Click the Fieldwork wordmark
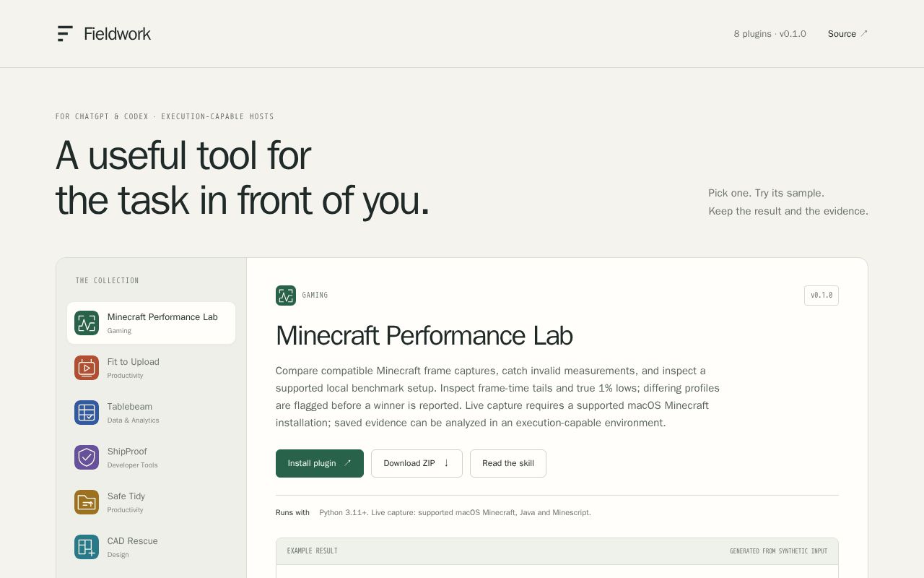Screen dimensions: 924x578 (x=117, y=33)
